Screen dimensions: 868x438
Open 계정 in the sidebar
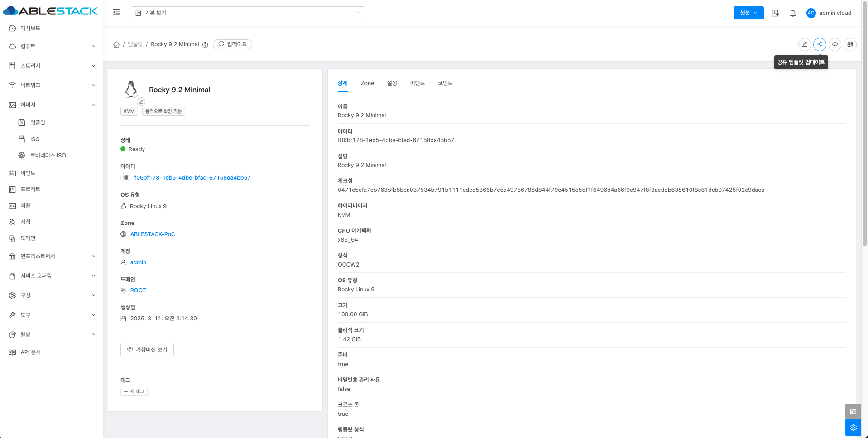51,222
